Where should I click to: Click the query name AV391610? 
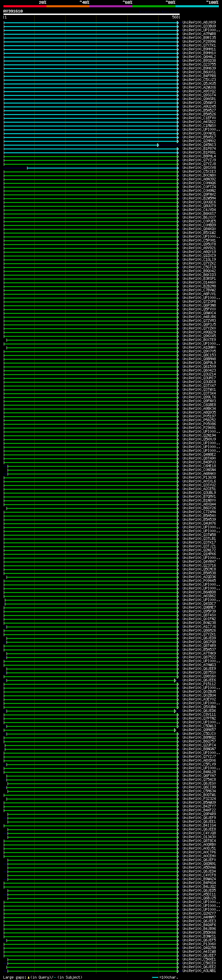[x=13, y=11]
